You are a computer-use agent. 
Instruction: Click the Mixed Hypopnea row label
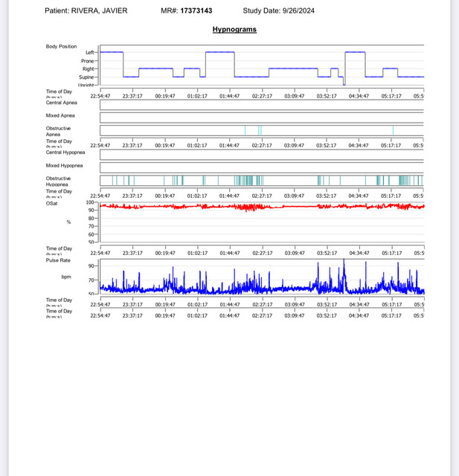64,165
